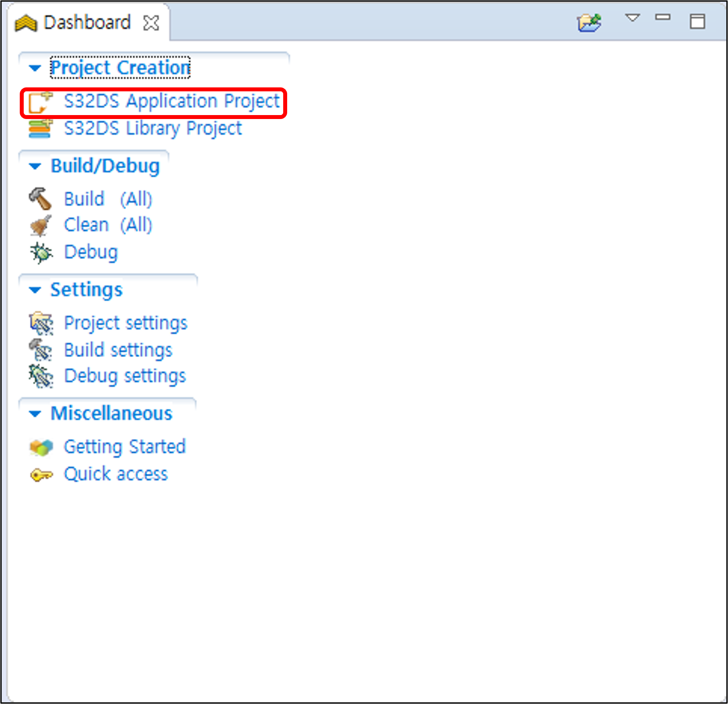Open the Build settings link
Image resolution: width=728 pixels, height=704 pixels.
[118, 350]
